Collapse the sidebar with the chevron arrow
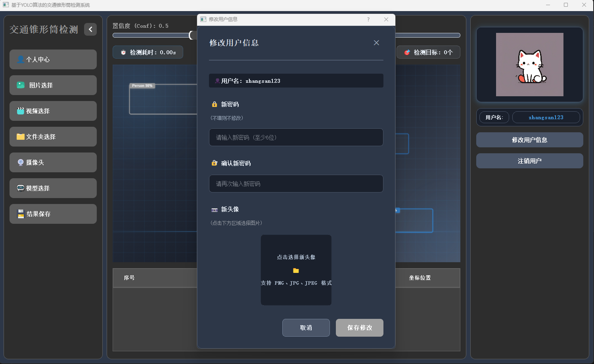594x364 pixels. pyautogui.click(x=90, y=29)
